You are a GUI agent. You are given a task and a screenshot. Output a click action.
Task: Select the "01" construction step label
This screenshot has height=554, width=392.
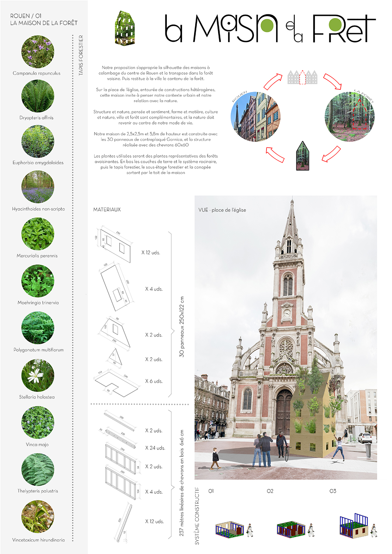pos(211,491)
